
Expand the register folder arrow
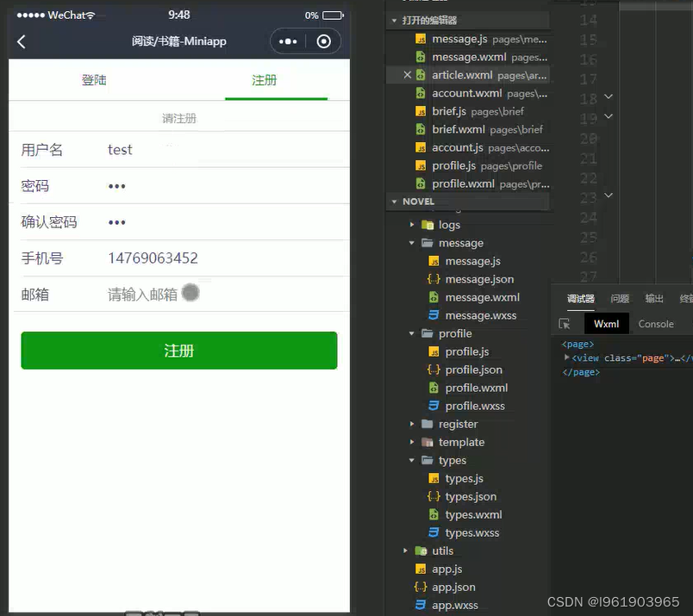(x=411, y=424)
